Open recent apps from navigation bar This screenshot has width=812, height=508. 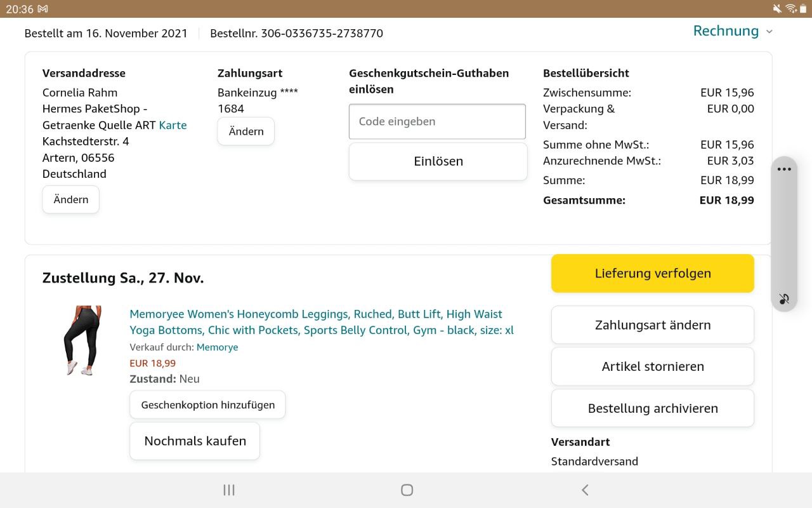pos(229,490)
